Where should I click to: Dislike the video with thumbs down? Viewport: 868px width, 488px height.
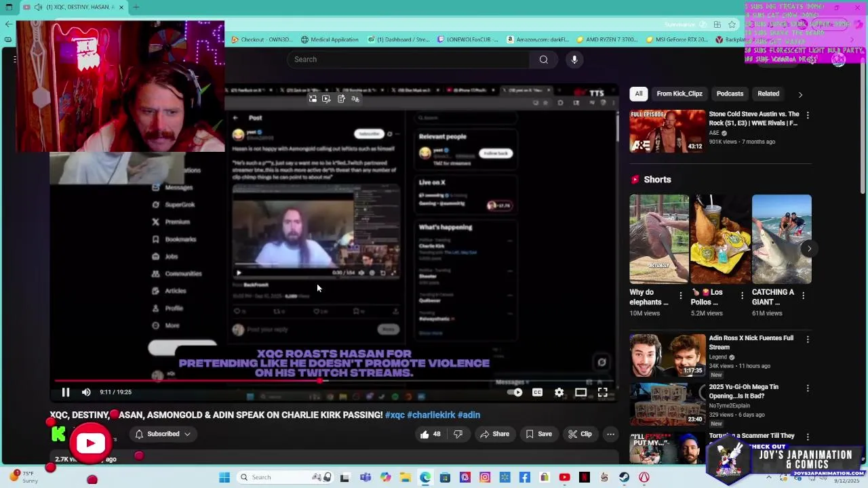tap(458, 434)
